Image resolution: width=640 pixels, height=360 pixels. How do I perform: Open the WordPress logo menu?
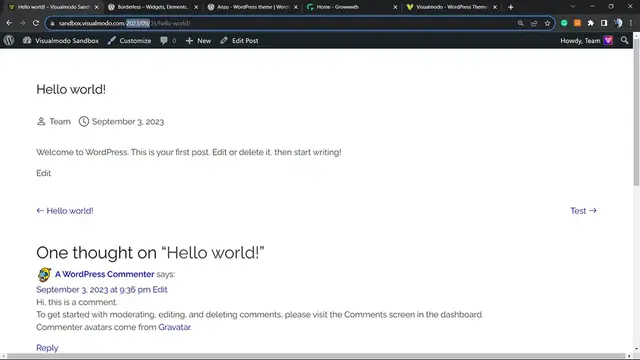pos(9,40)
